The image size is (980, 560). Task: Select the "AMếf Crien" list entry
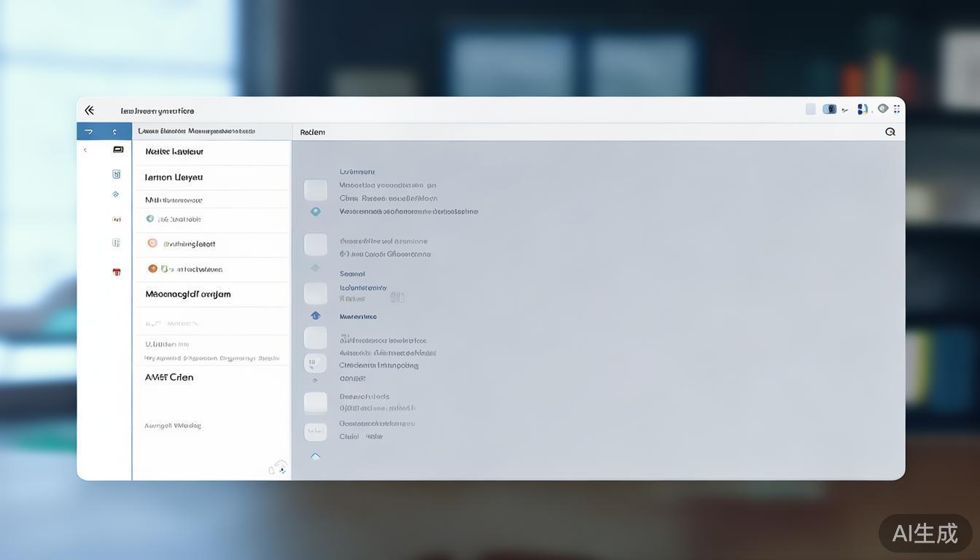[x=169, y=377]
